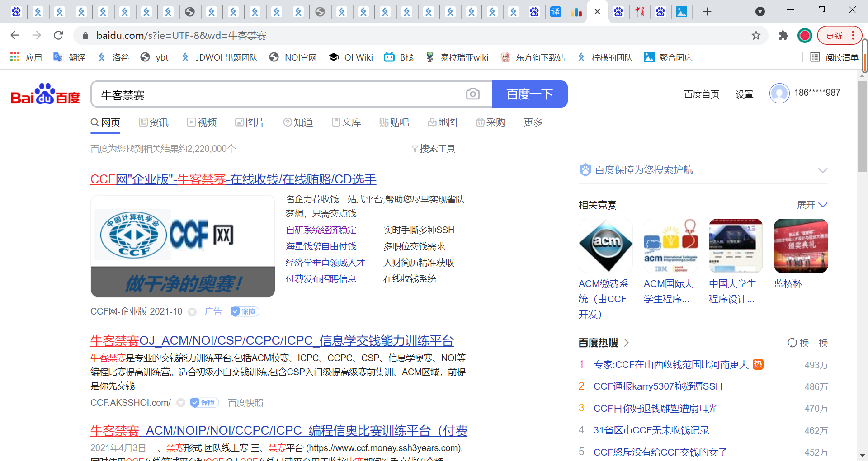Open the NOI官网 bookmark
The height and width of the screenshot is (461, 868).
click(292, 57)
